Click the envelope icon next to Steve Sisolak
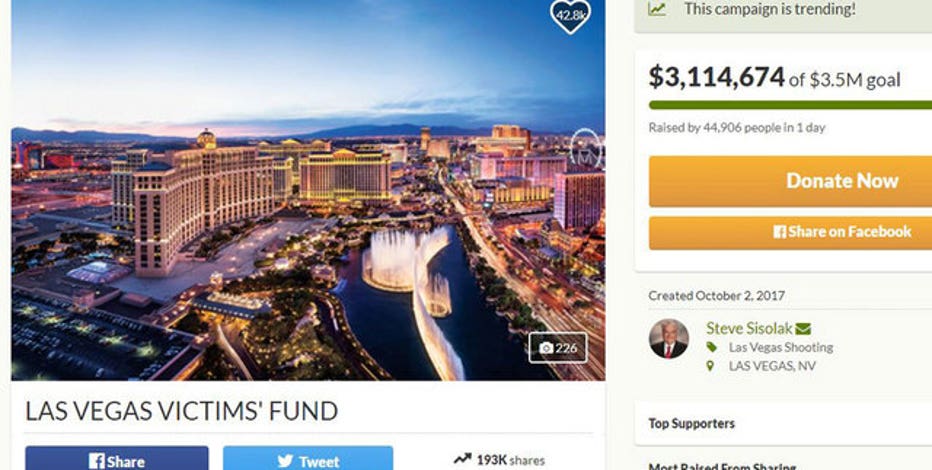The height and width of the screenshot is (470, 932). [803, 329]
